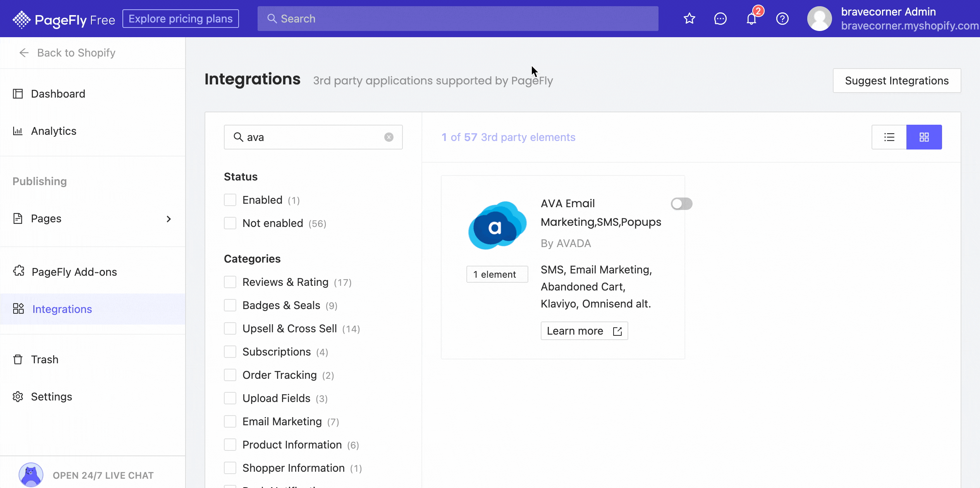Click the external link icon on Learn more
This screenshot has height=488, width=980.
pyautogui.click(x=617, y=331)
